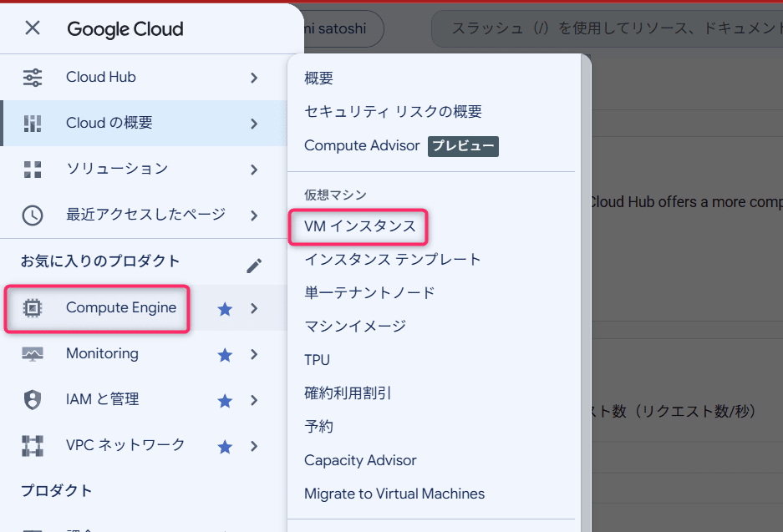Click the submenu vertical scrollbar
The image size is (783, 532).
(587, 292)
